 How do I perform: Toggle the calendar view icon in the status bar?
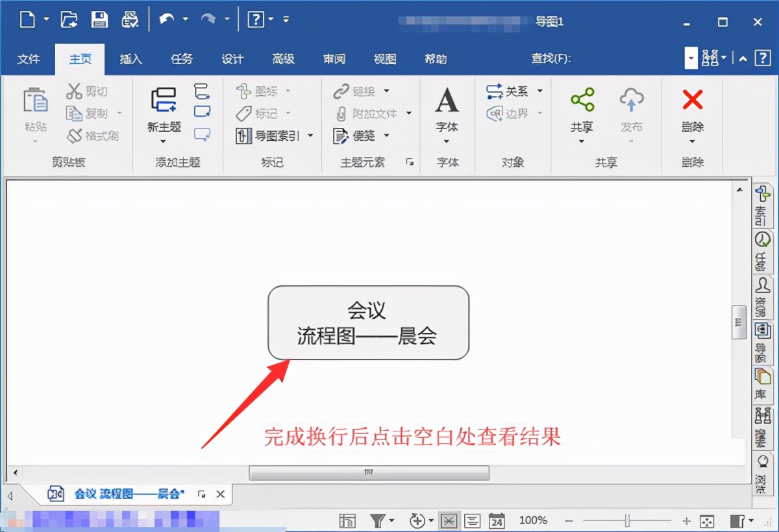pyautogui.click(x=497, y=520)
